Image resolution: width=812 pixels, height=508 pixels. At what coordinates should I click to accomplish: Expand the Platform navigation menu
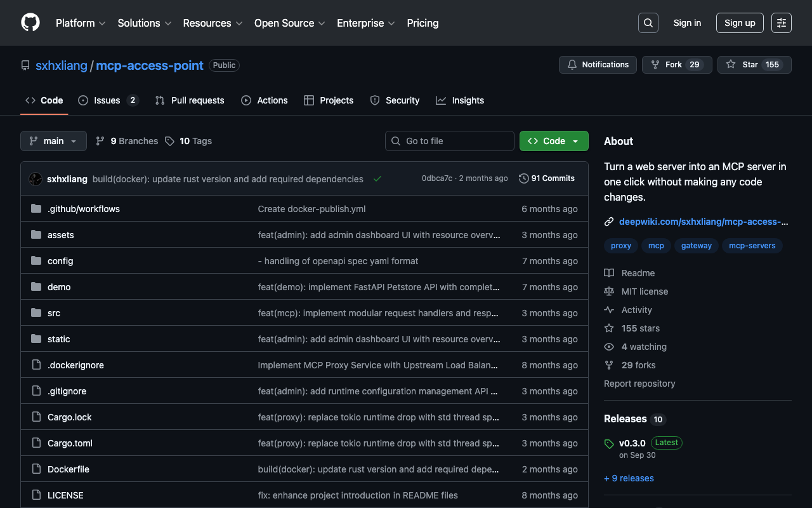click(x=81, y=23)
